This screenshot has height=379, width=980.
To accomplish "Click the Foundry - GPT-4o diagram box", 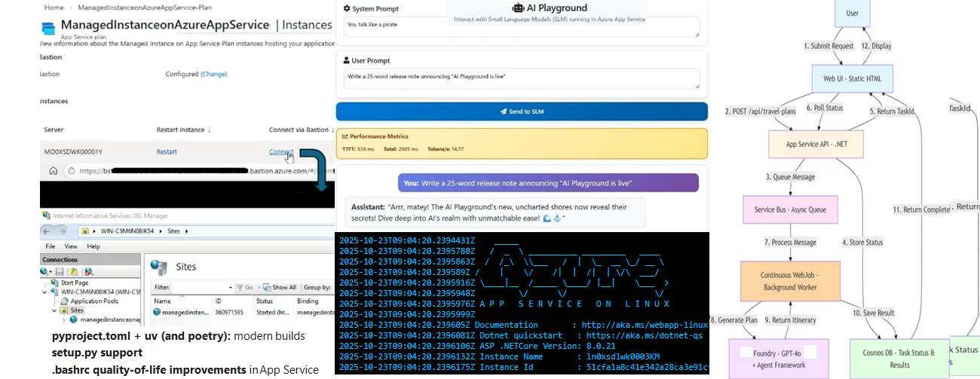I will [779, 358].
